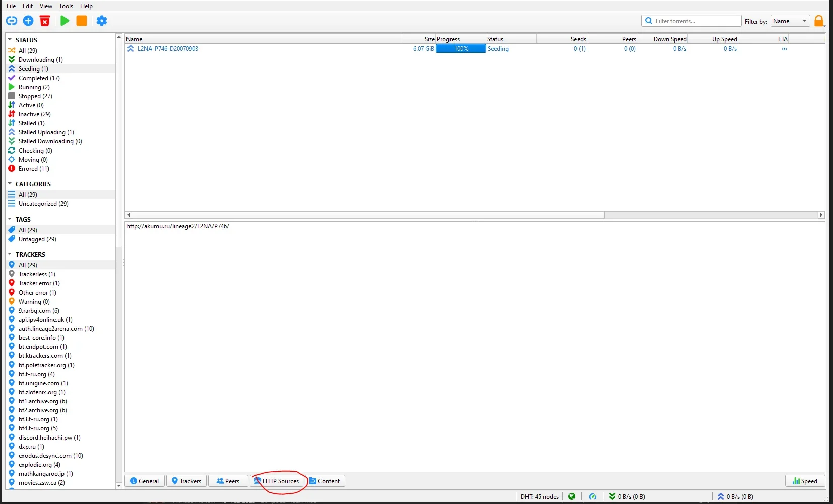Switch to the Peers tab
Viewport: 833px width, 504px height.
(x=228, y=481)
